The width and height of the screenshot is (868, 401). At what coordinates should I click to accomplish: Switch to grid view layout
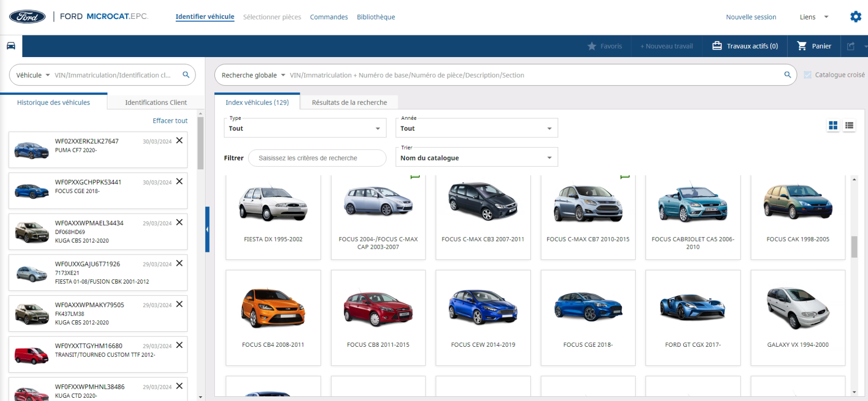(x=833, y=125)
